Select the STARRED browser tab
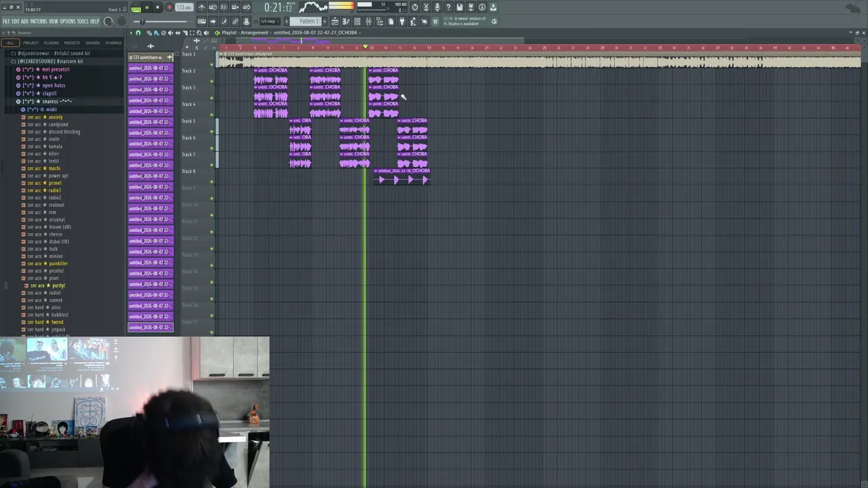The image size is (868, 488). point(113,43)
